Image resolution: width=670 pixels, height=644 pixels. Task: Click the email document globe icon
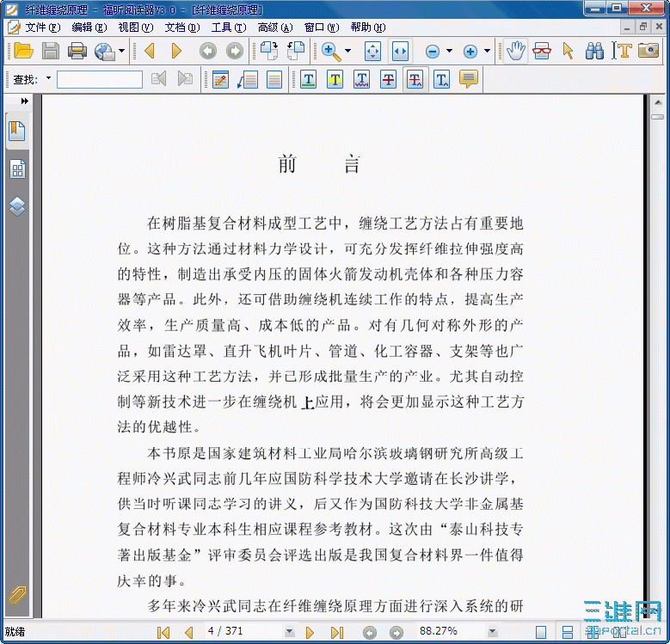(x=105, y=52)
